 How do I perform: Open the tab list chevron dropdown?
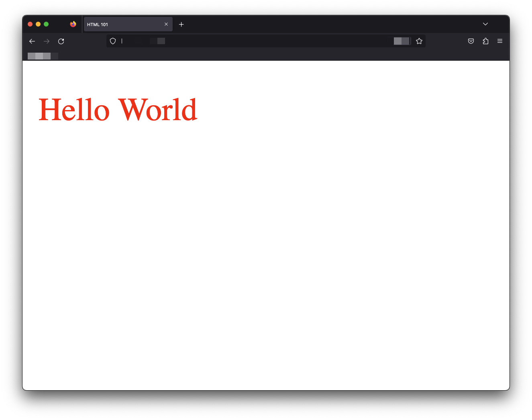click(x=485, y=24)
